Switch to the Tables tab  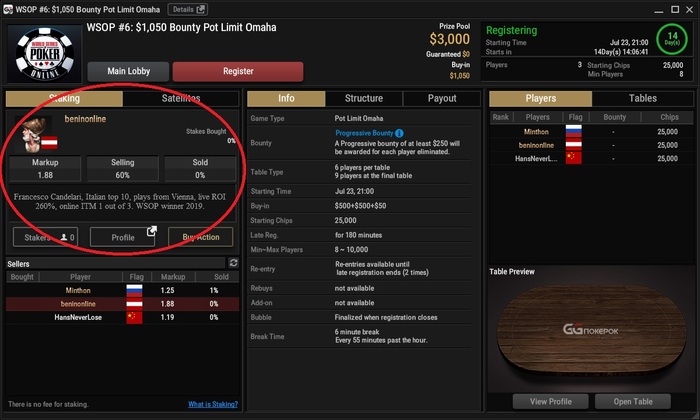(642, 99)
